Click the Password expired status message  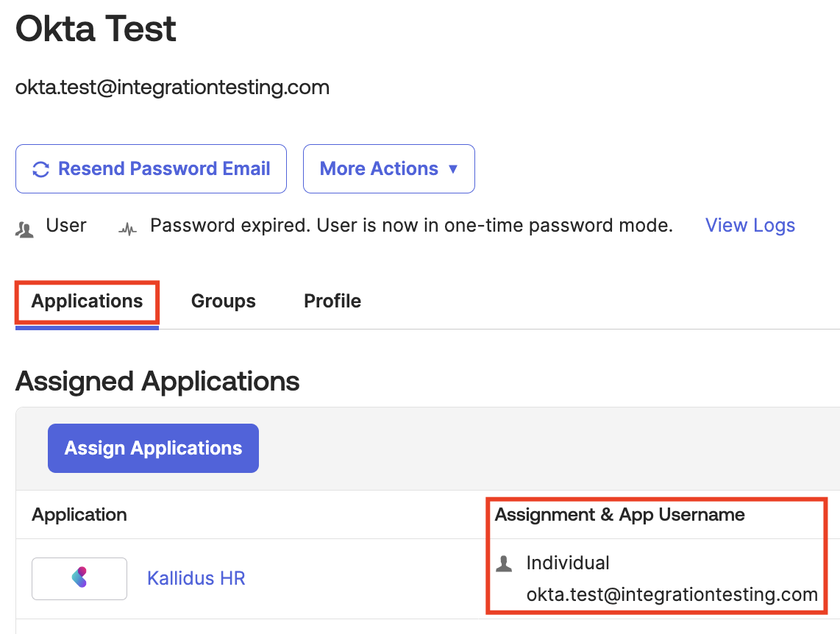[x=411, y=226]
